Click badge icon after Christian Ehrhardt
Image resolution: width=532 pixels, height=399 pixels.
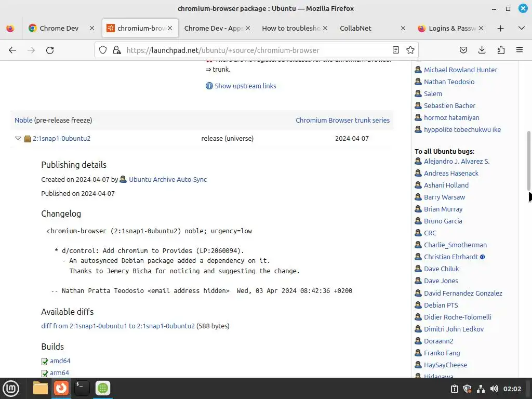pos(483,257)
